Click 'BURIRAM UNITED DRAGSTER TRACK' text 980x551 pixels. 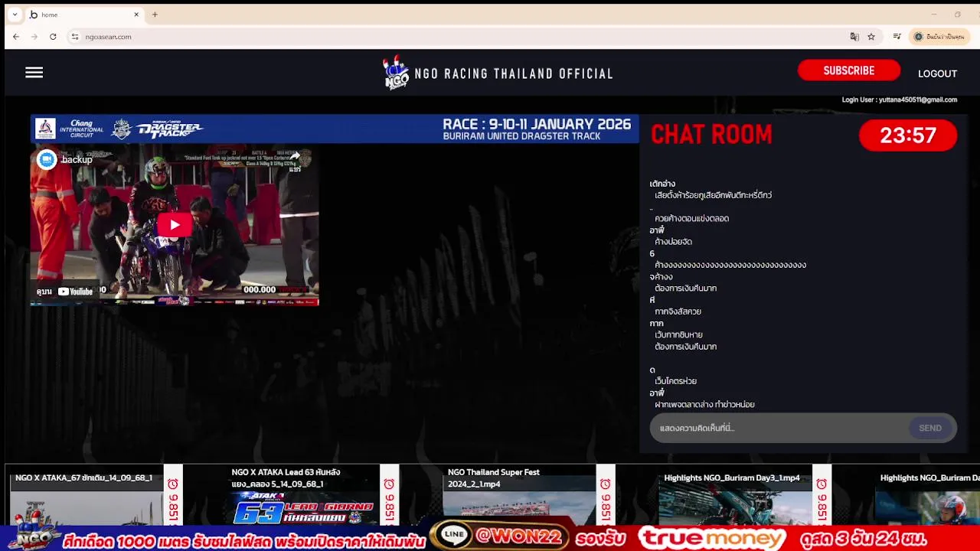point(521,137)
